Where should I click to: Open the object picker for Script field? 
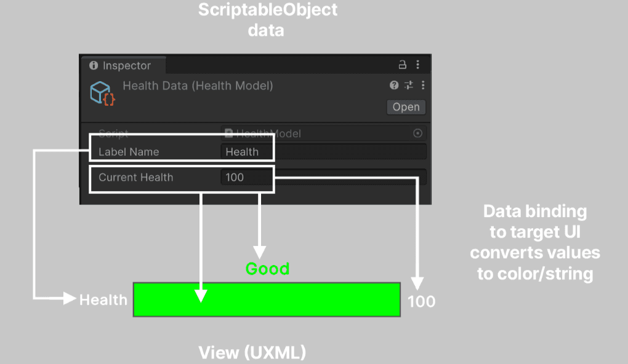coord(417,133)
